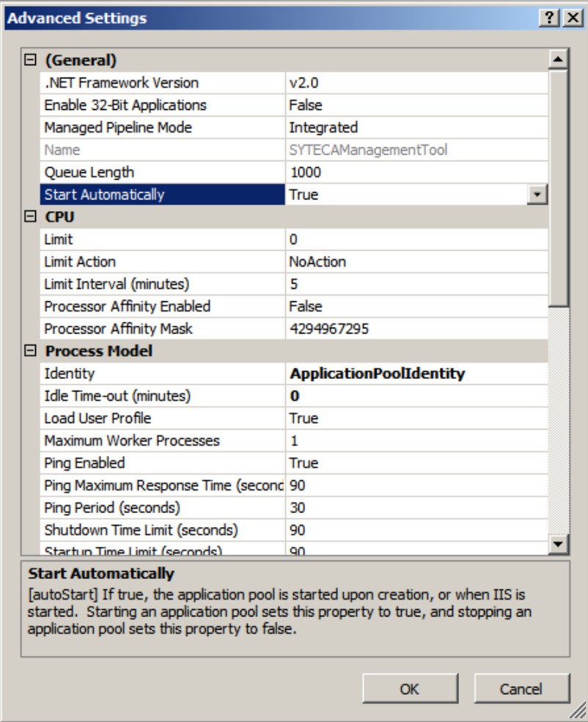Close the Advanced Settings dialog
This screenshot has height=722, width=588.
pos(570,19)
